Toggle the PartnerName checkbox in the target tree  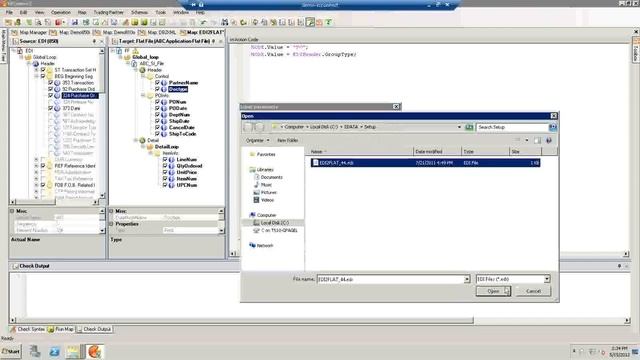click(x=158, y=82)
